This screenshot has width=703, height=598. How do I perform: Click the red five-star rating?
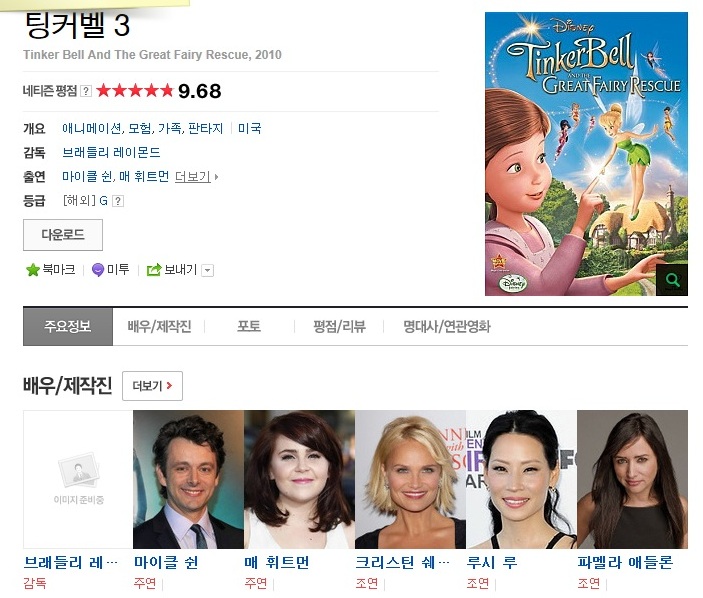point(135,91)
